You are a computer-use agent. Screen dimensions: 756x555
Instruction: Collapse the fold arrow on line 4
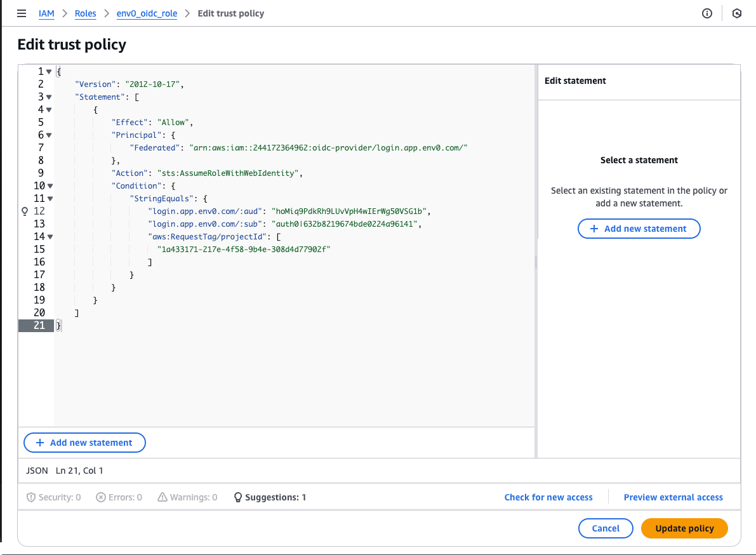(x=49, y=109)
